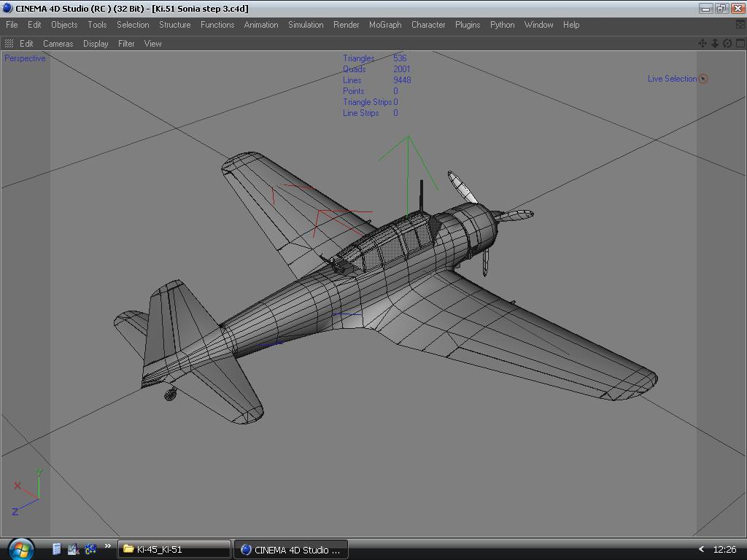
Task: Click the viewport menu grip handle
Action: [x=9, y=44]
